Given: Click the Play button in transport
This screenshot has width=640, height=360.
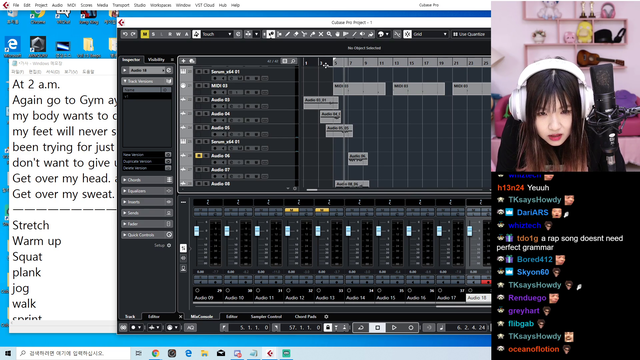Looking at the screenshot, I should 394,327.
